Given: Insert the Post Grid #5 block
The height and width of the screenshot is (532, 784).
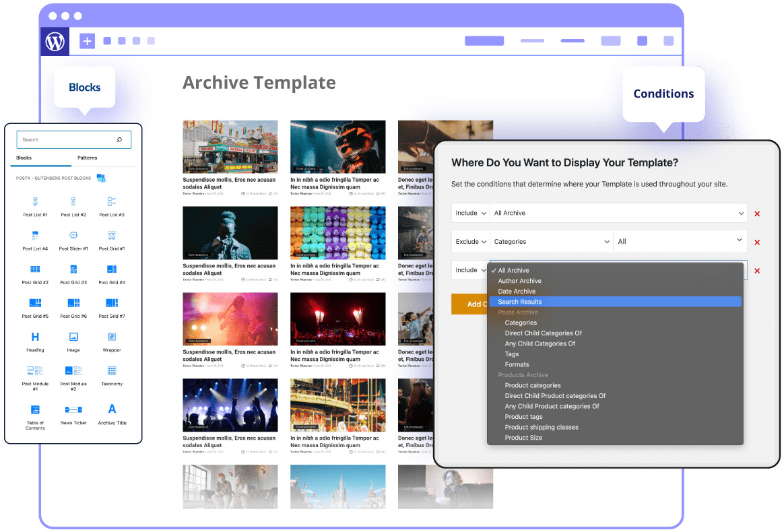Looking at the screenshot, I should click(35, 308).
